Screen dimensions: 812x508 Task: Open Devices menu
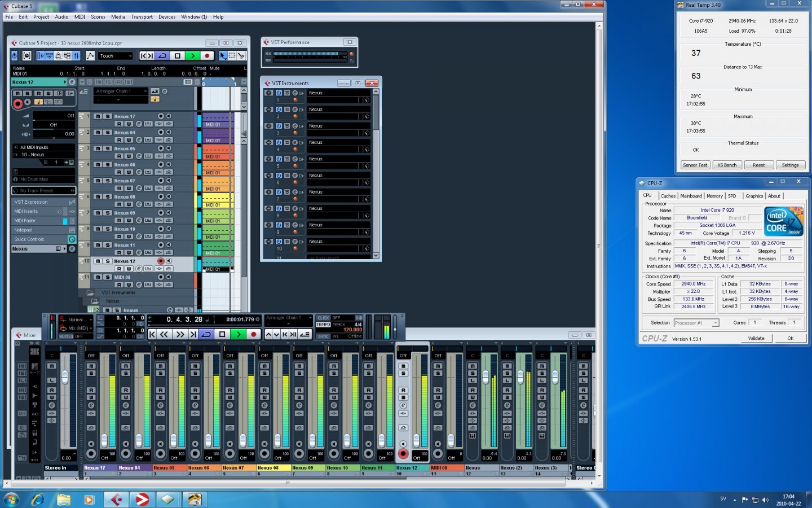[x=167, y=17]
